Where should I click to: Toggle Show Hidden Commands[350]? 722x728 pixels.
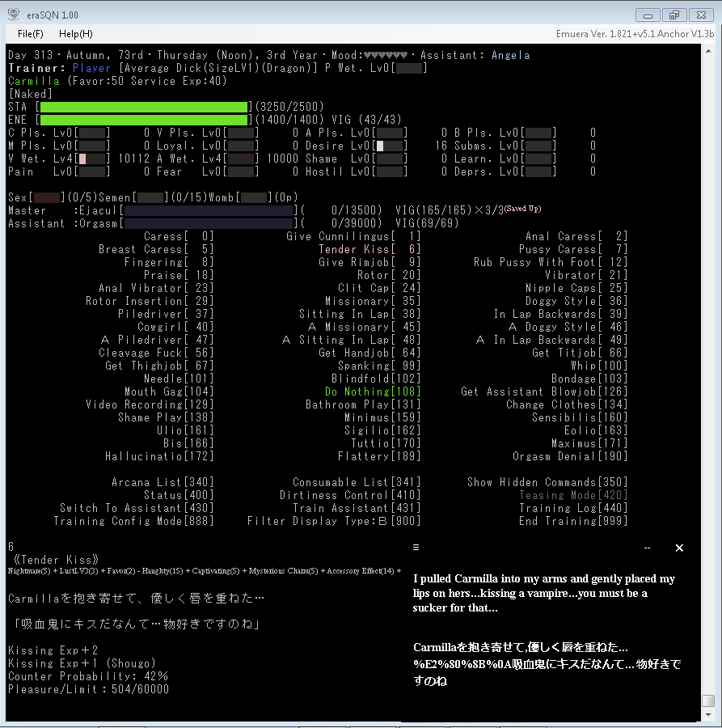pyautogui.click(x=547, y=482)
